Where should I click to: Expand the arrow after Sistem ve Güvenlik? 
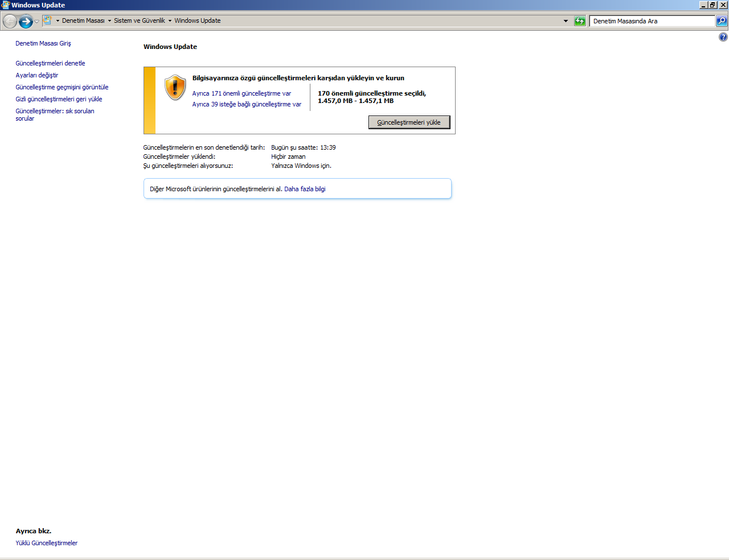[x=170, y=21]
